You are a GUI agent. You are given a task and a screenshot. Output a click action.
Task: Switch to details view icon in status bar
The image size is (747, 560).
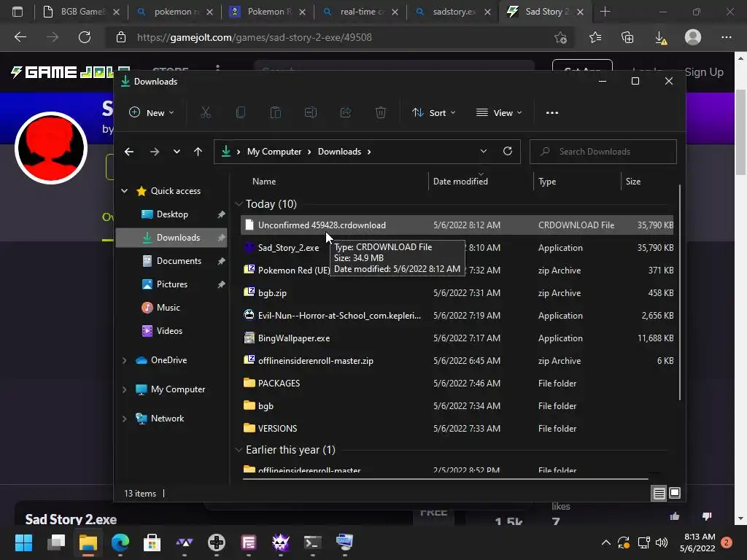[659, 494]
